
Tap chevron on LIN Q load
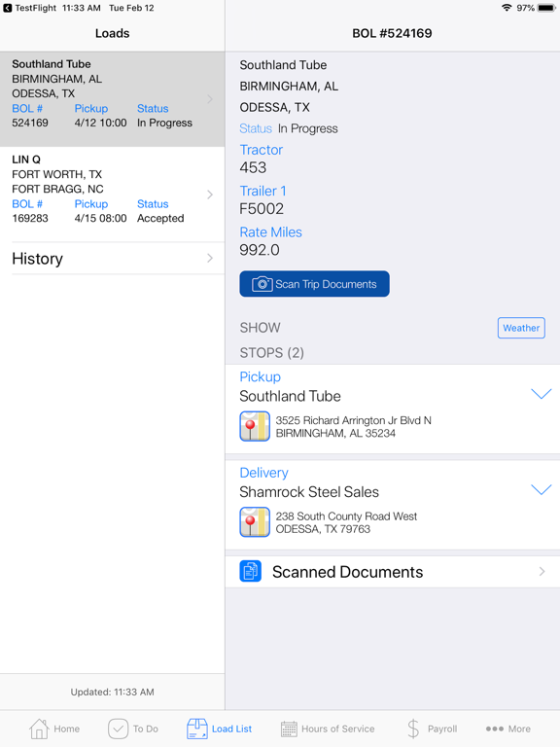pos(210,195)
